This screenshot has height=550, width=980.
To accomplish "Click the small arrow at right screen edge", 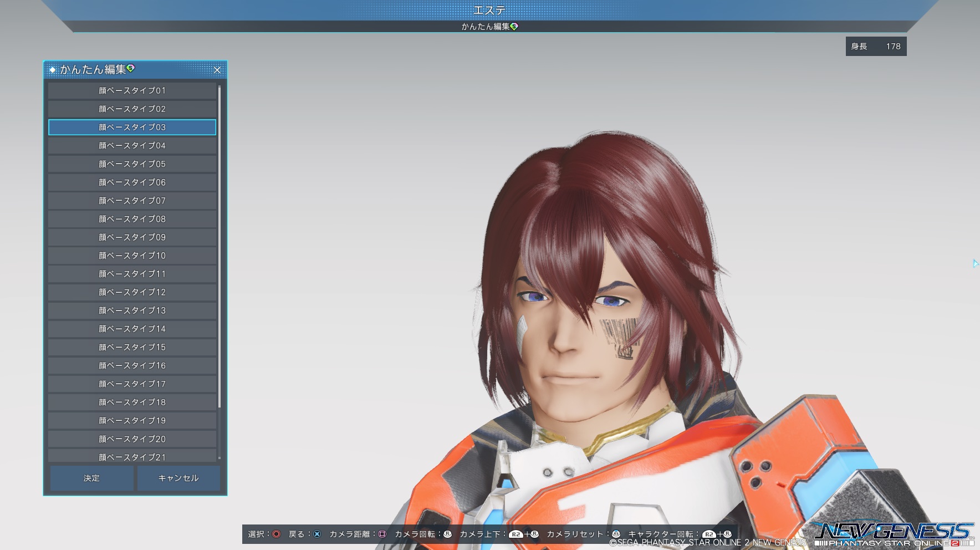I will (x=975, y=263).
